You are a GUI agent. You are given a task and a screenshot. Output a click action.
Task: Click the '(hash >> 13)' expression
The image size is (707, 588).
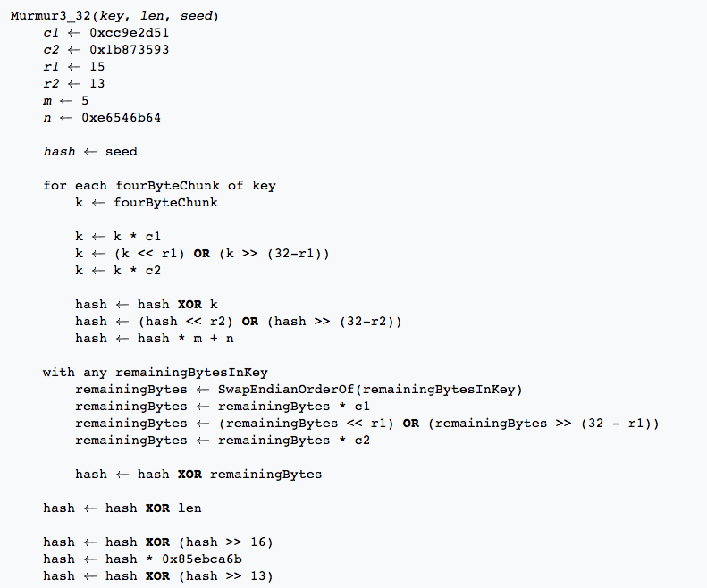(226, 576)
